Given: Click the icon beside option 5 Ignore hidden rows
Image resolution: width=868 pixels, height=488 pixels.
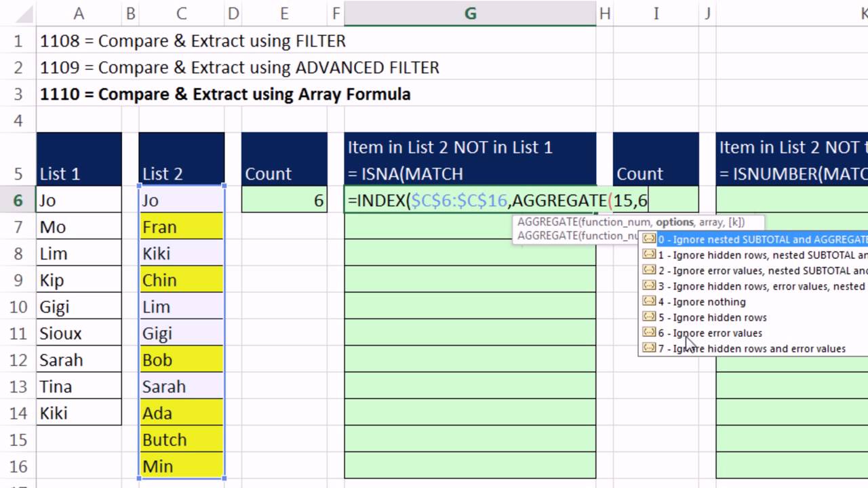Looking at the screenshot, I should tap(649, 317).
